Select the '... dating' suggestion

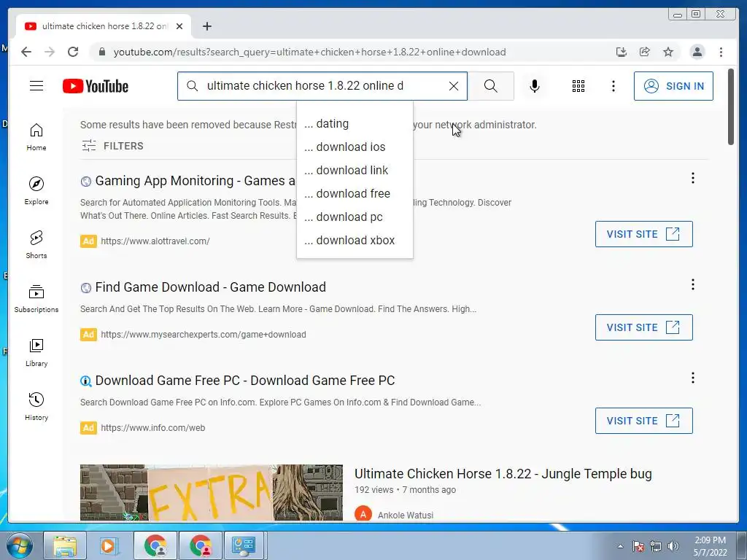coord(355,124)
